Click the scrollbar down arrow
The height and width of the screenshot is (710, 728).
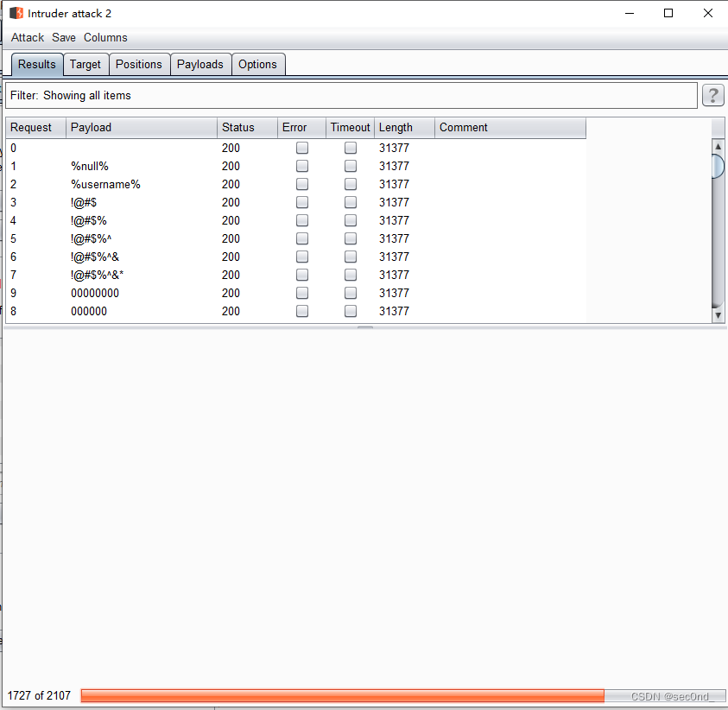click(718, 315)
